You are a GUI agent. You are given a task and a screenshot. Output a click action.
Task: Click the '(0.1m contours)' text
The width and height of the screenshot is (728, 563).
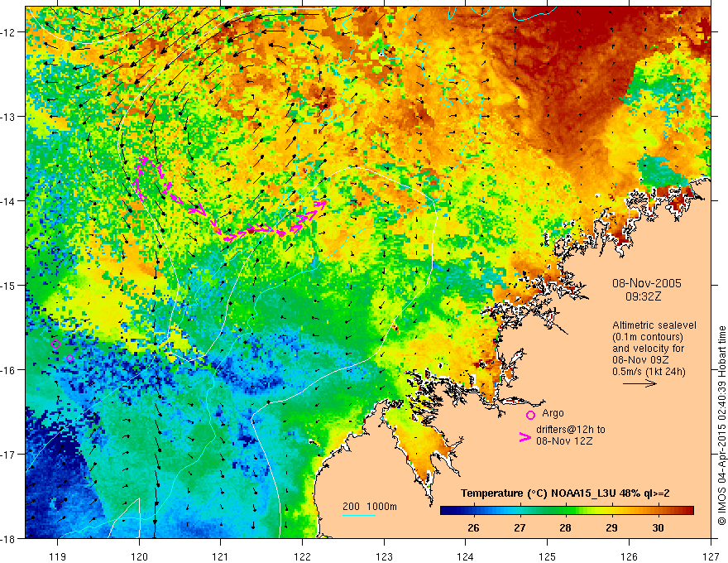(x=648, y=337)
